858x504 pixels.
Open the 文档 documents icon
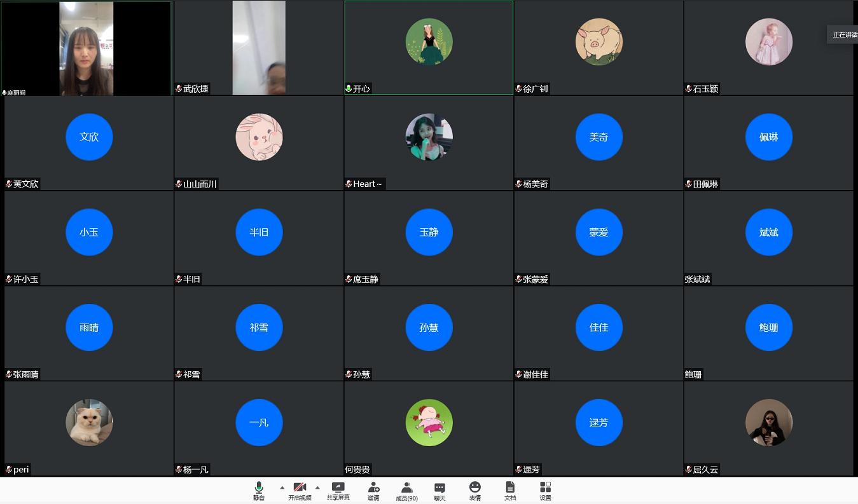pos(510,490)
